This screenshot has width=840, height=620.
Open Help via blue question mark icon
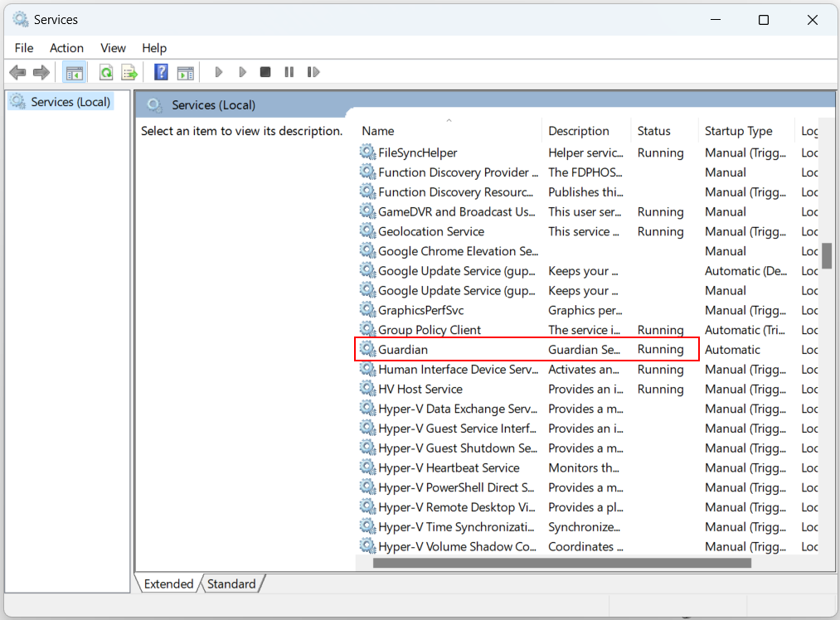click(161, 72)
